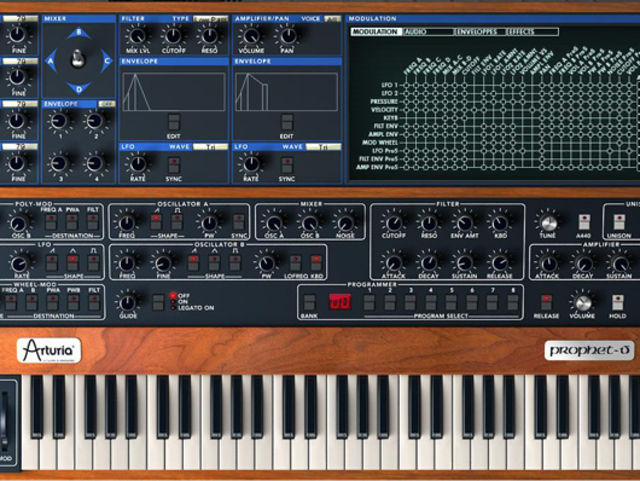Enable the lower-panel LFO sawtooth shape switch
This screenshot has height=481, width=640.
click(x=51, y=263)
